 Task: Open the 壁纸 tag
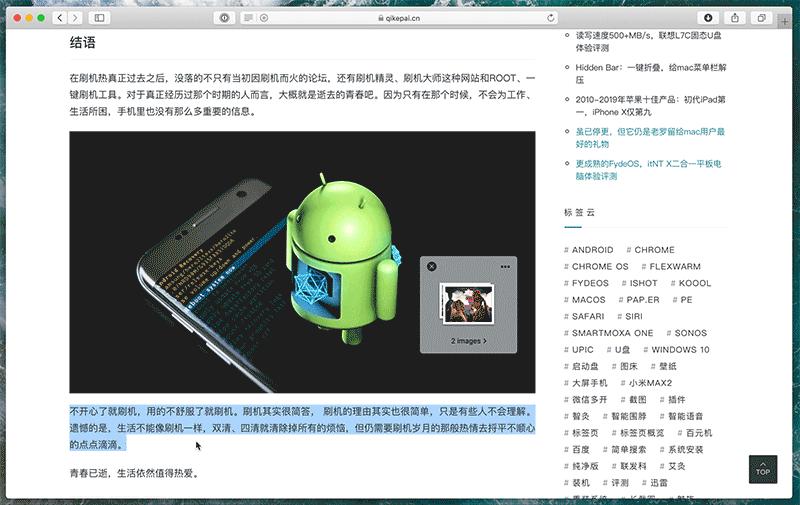coord(664,366)
